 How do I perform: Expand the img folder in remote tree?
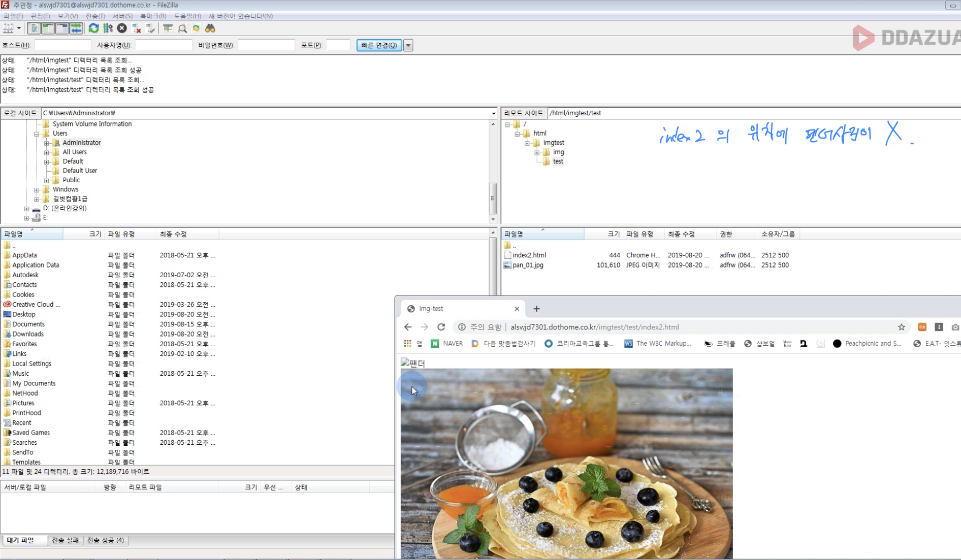(x=537, y=152)
